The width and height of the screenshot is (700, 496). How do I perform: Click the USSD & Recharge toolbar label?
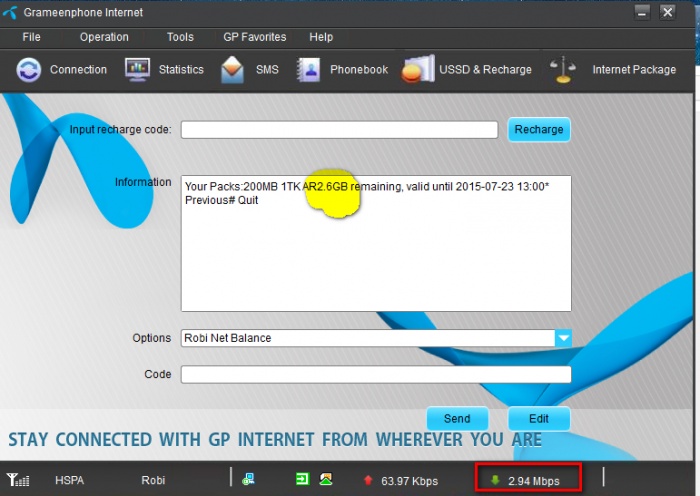(x=486, y=70)
